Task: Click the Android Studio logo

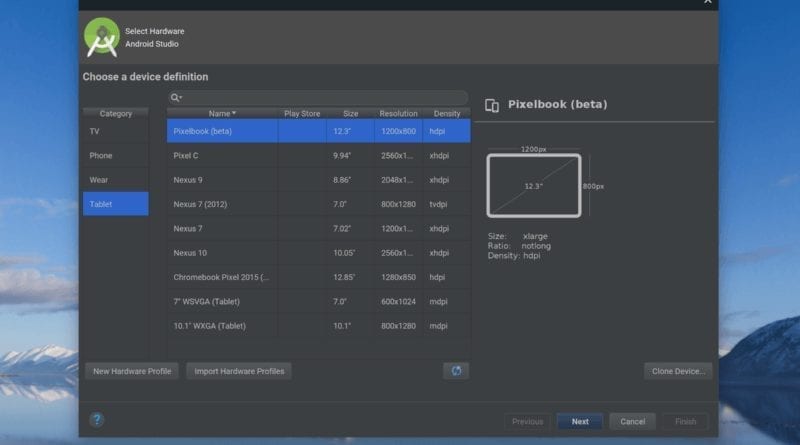Action: [x=102, y=37]
